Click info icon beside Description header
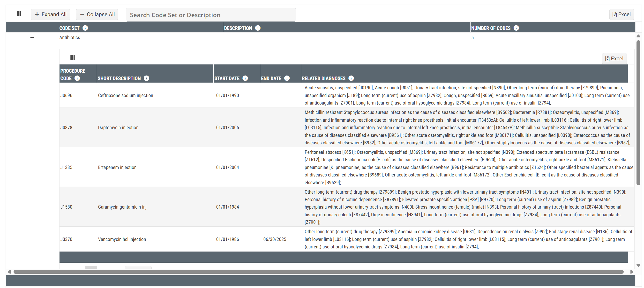644x288 pixels. [258, 28]
